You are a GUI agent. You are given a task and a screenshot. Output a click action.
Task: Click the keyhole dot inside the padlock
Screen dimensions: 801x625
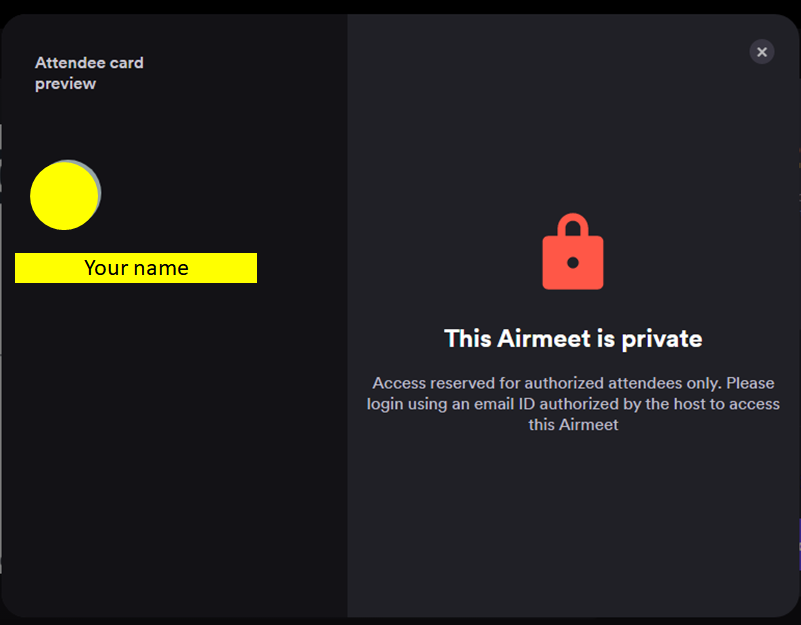click(573, 263)
